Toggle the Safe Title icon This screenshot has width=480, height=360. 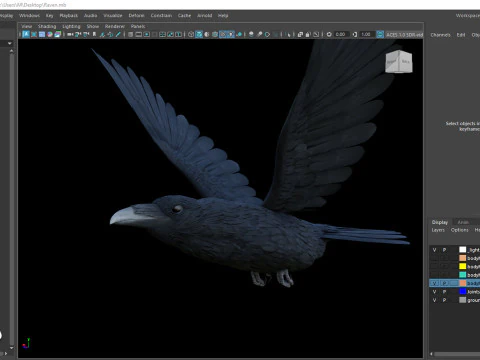[178, 34]
